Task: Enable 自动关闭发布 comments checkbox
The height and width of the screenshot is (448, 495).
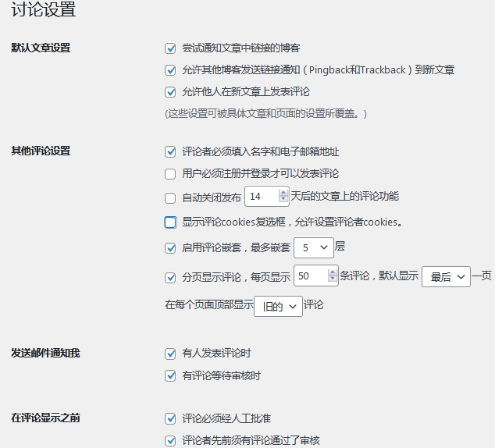Action: [170, 198]
